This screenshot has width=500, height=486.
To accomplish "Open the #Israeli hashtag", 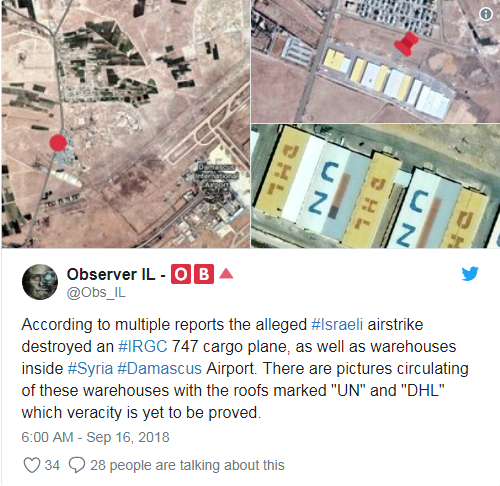I will tap(337, 325).
